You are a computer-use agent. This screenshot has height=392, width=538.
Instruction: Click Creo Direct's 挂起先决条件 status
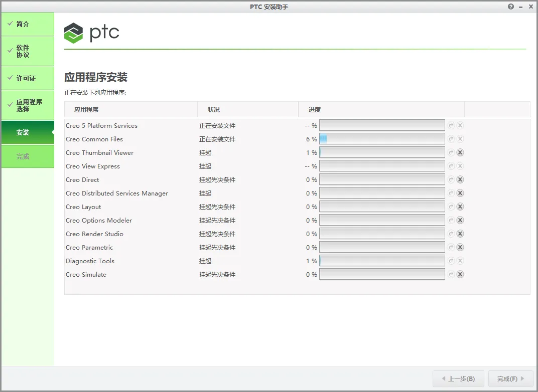[217, 180]
